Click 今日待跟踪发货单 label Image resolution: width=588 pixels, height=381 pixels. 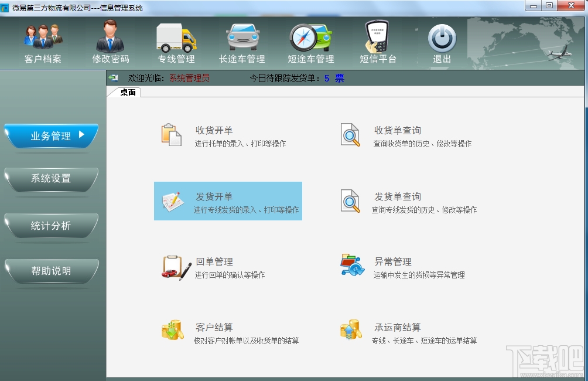pos(284,78)
